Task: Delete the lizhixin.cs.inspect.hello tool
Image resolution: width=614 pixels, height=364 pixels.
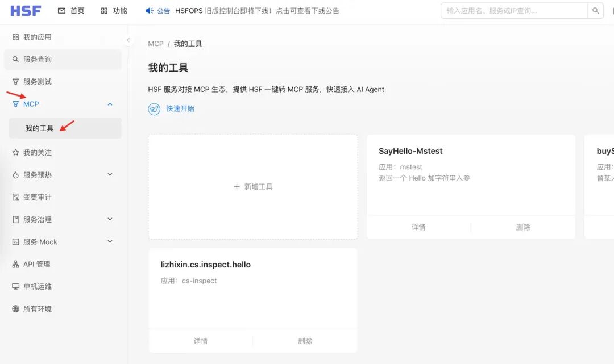Action: tap(305, 341)
